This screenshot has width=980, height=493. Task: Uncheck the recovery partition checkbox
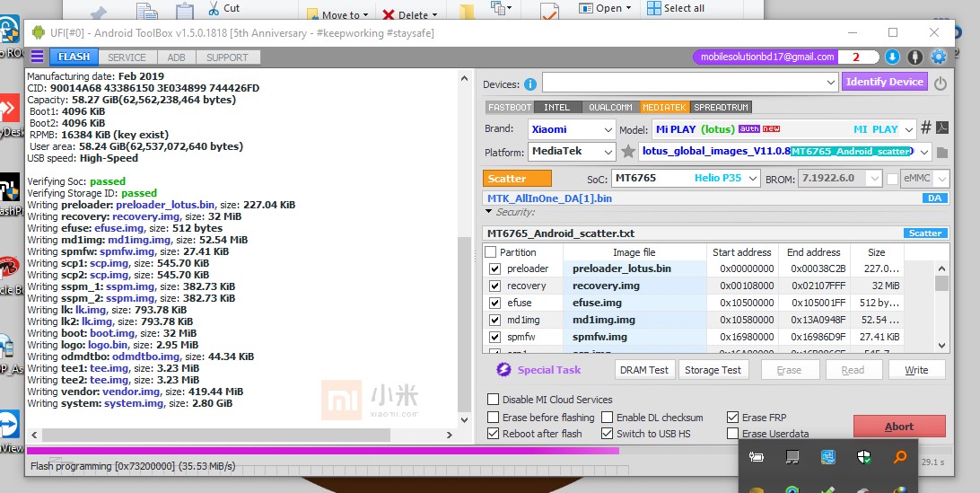coord(495,286)
